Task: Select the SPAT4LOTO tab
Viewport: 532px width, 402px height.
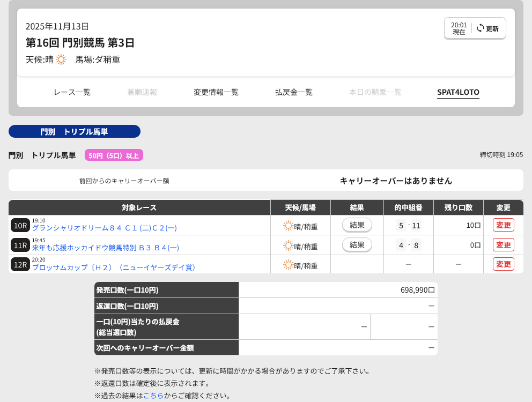Action: pyautogui.click(x=458, y=92)
